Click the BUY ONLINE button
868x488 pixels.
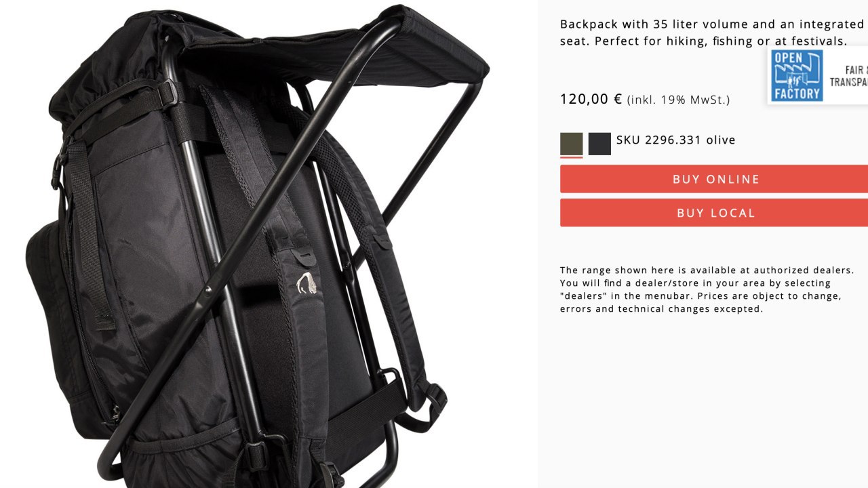coord(715,179)
